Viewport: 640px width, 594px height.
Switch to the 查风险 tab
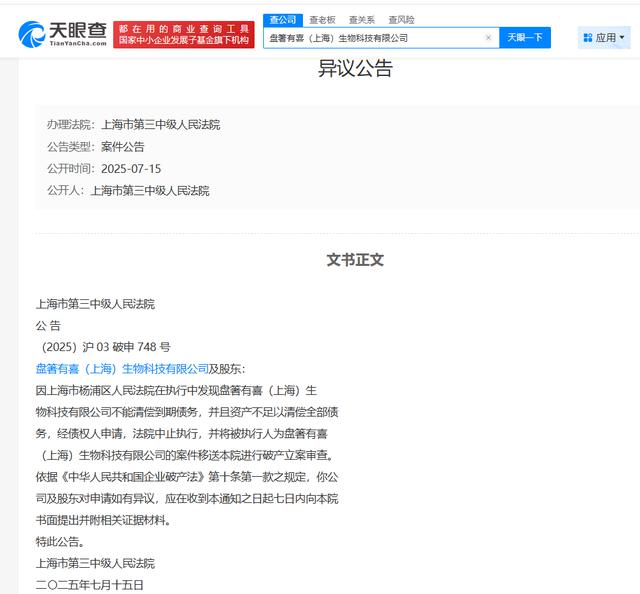coord(401,20)
